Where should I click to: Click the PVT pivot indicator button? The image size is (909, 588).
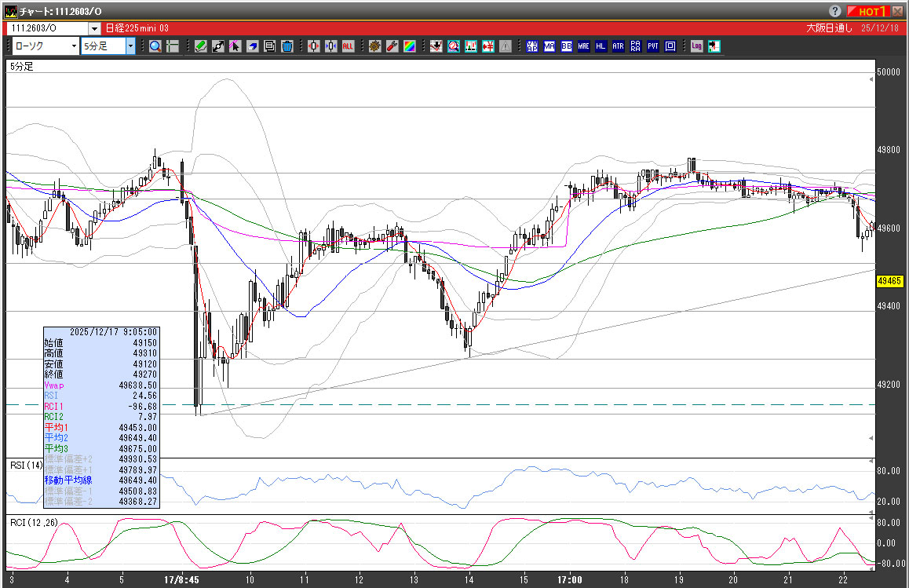coord(653,46)
